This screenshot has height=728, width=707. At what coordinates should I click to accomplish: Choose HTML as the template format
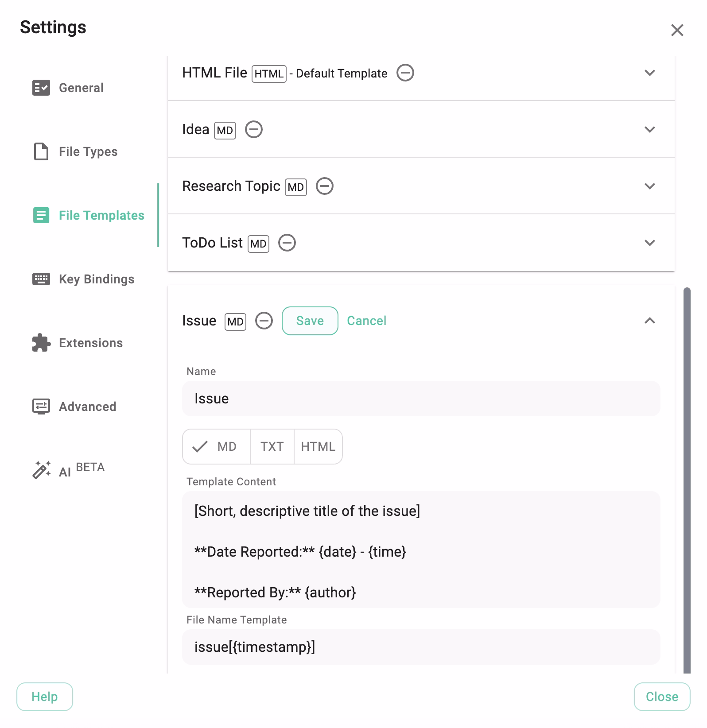[318, 446]
